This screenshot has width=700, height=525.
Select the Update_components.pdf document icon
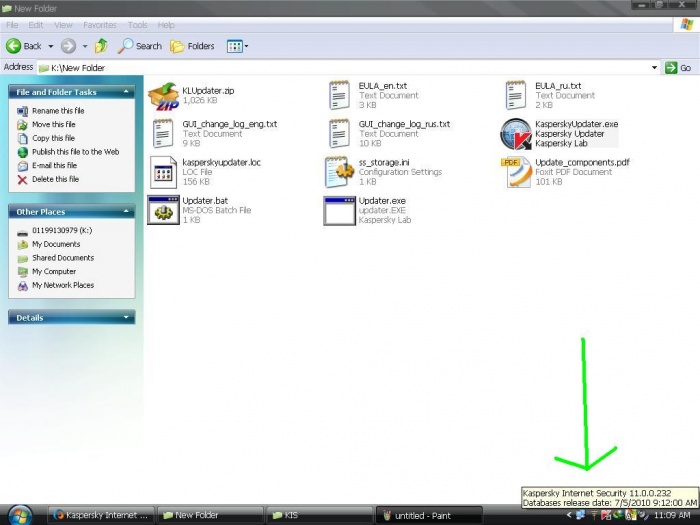[x=516, y=172]
